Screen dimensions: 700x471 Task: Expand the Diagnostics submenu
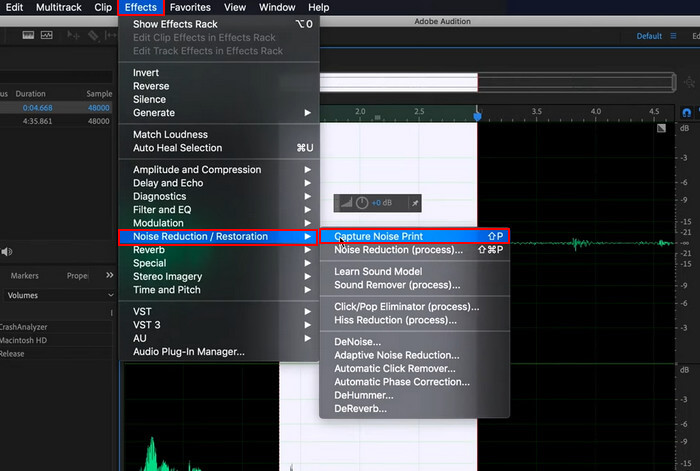click(x=219, y=196)
